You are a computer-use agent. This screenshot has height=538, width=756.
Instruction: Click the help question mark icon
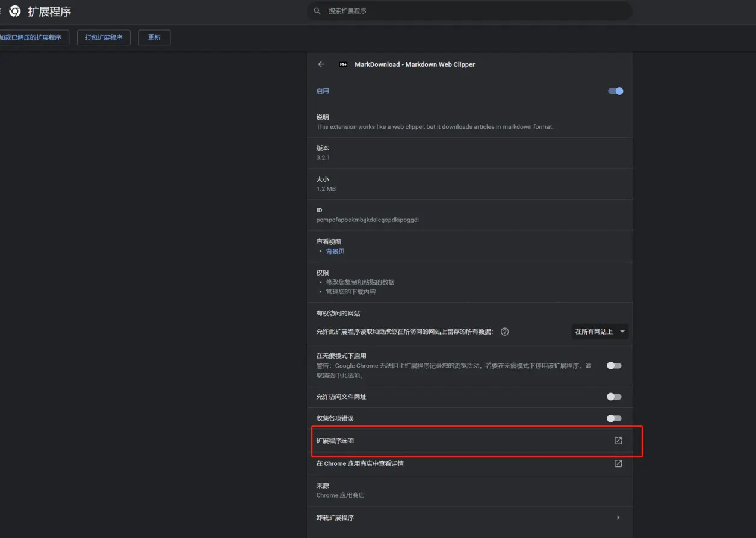click(x=505, y=332)
